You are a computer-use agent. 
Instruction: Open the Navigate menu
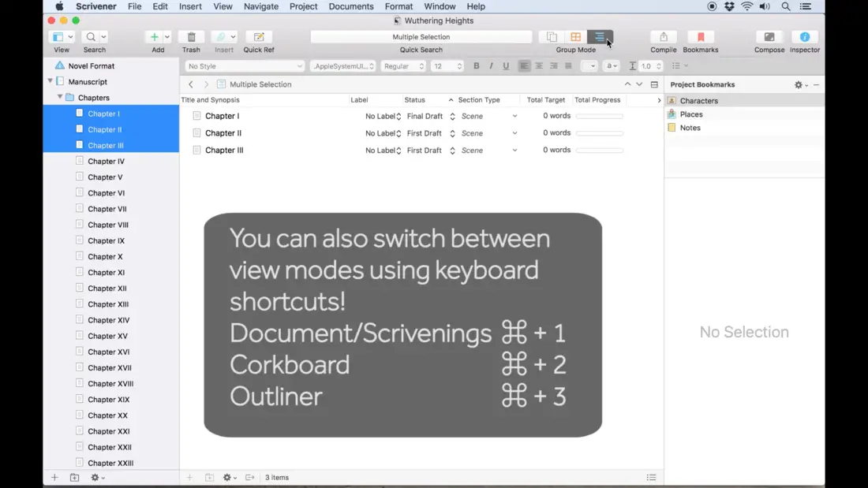261,6
